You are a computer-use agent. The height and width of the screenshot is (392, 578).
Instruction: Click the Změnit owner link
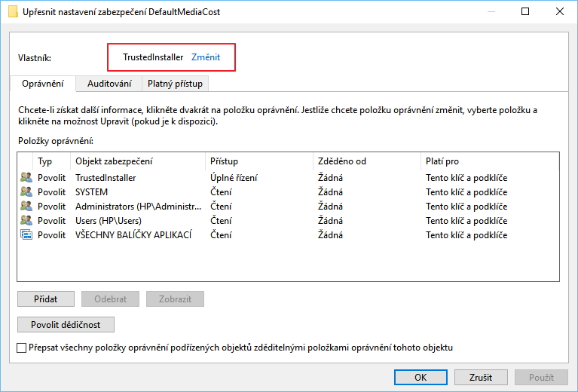[x=206, y=57]
